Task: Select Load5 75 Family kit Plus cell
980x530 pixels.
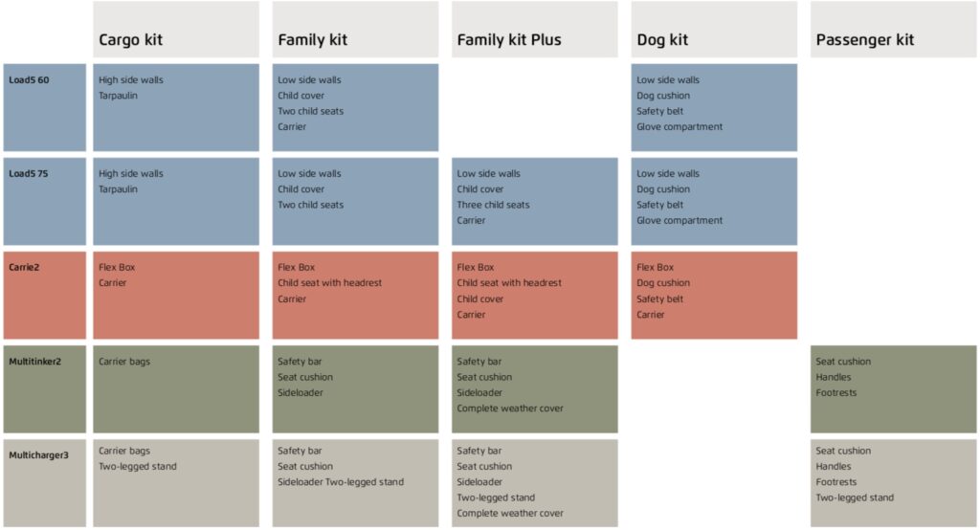Action: tap(534, 201)
